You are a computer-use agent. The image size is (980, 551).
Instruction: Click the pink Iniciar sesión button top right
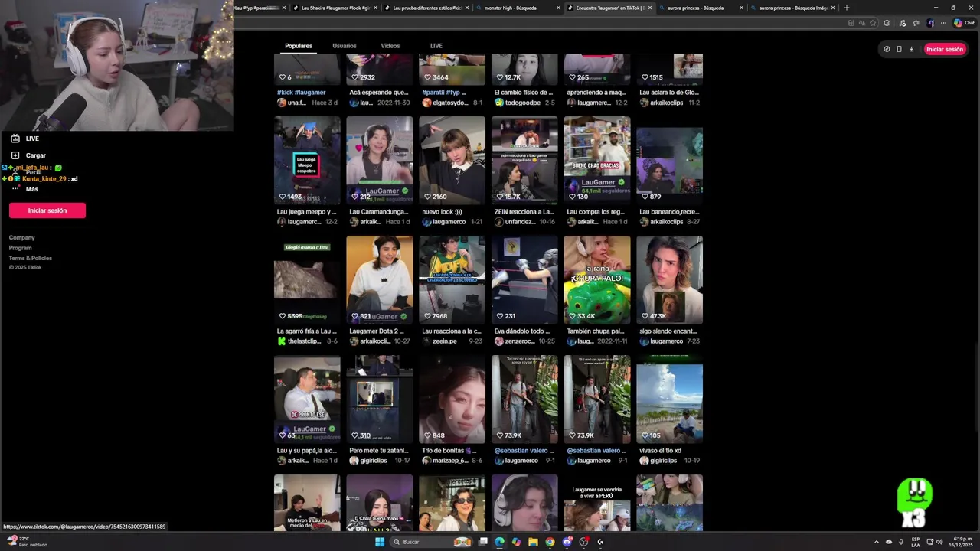945,49
